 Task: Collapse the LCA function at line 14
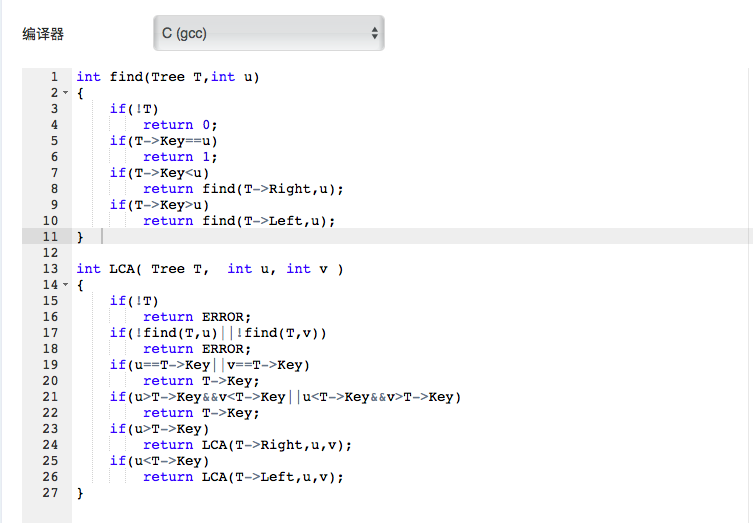(x=66, y=285)
